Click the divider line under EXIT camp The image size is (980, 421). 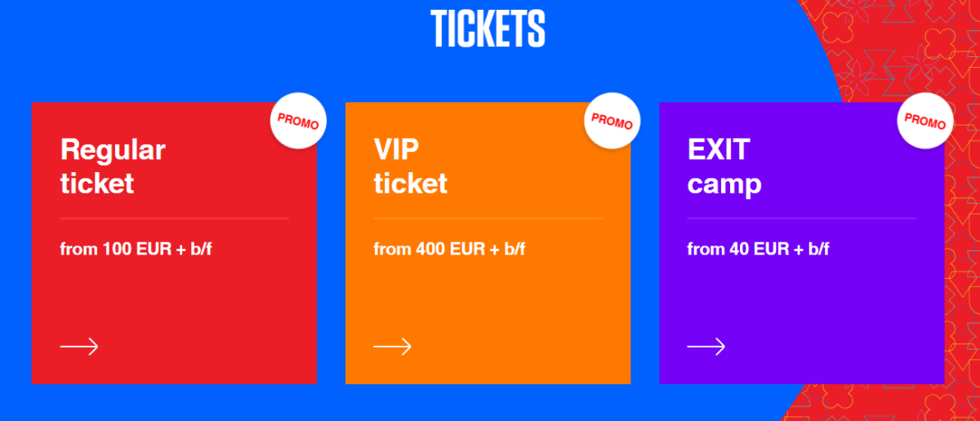click(x=802, y=219)
